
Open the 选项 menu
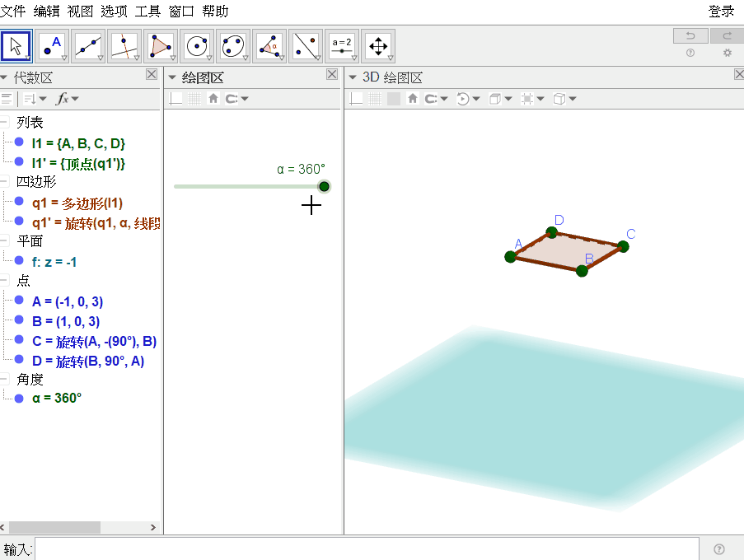pos(114,11)
